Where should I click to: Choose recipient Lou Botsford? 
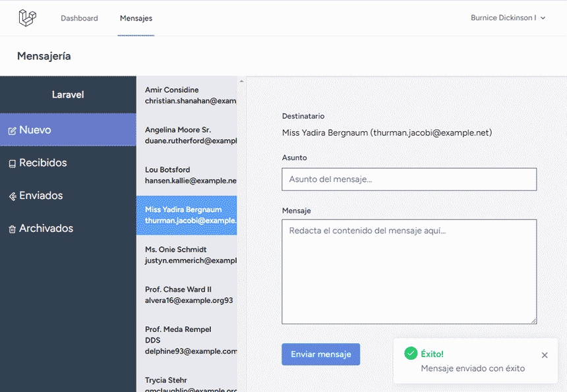pos(187,175)
